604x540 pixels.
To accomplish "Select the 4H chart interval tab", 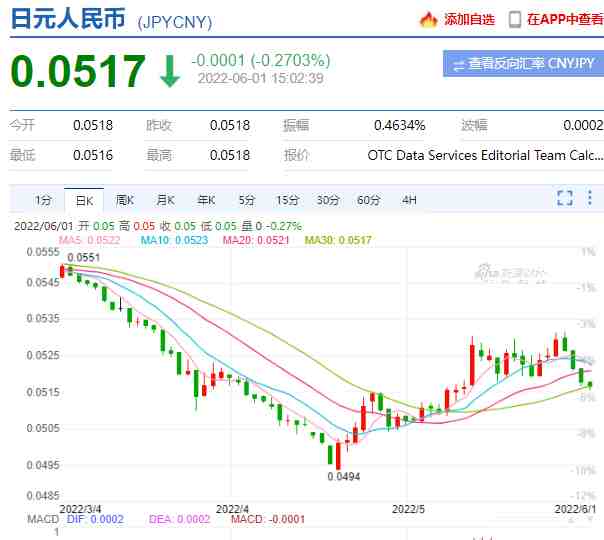I will [409, 200].
